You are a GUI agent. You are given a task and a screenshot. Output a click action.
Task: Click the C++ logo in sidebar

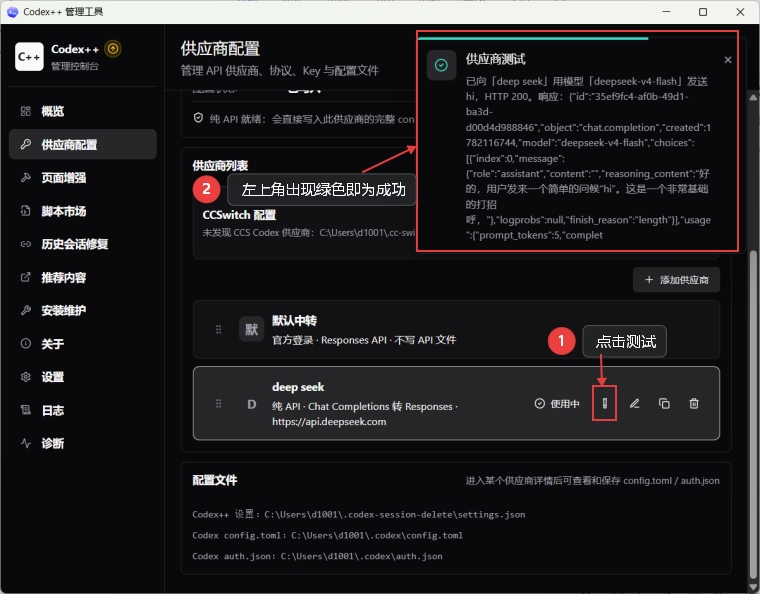29,57
